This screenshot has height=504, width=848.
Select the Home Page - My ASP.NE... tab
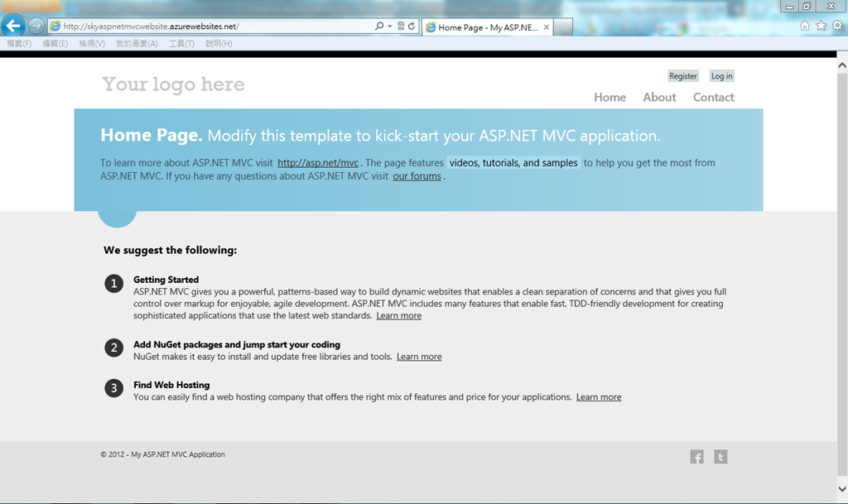(487, 27)
